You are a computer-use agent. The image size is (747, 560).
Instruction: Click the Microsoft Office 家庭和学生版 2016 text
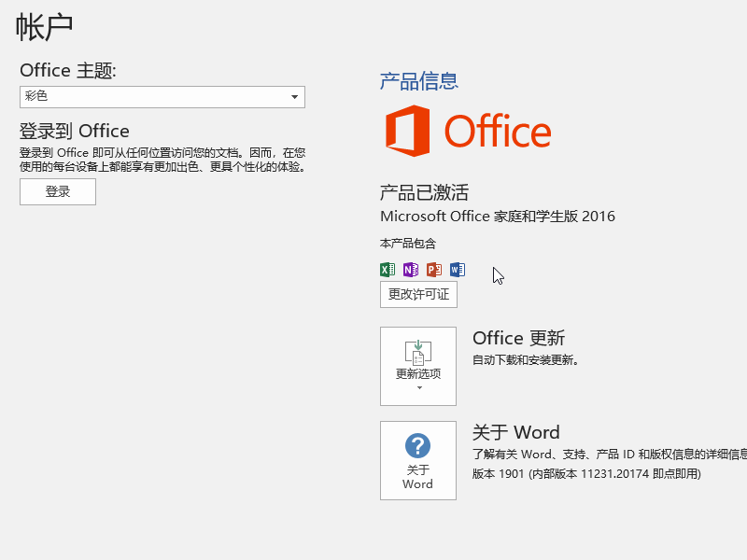click(x=498, y=217)
